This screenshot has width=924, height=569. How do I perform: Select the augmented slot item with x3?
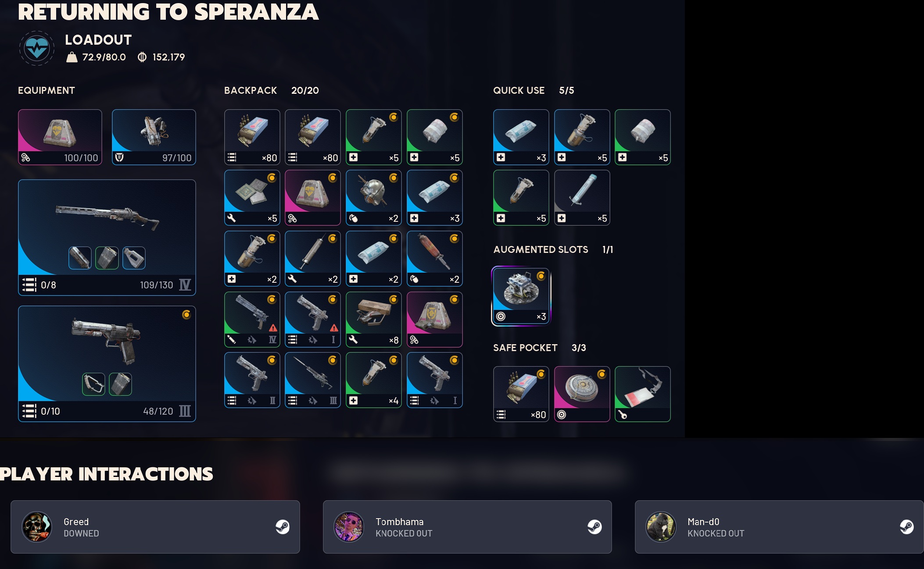coord(521,296)
